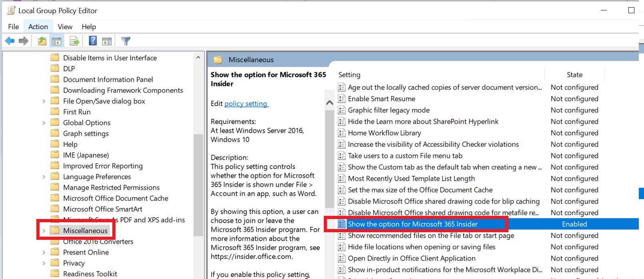This screenshot has width=644, height=279.
Task: Click the description pane scroll up arrow
Action: click(x=329, y=103)
